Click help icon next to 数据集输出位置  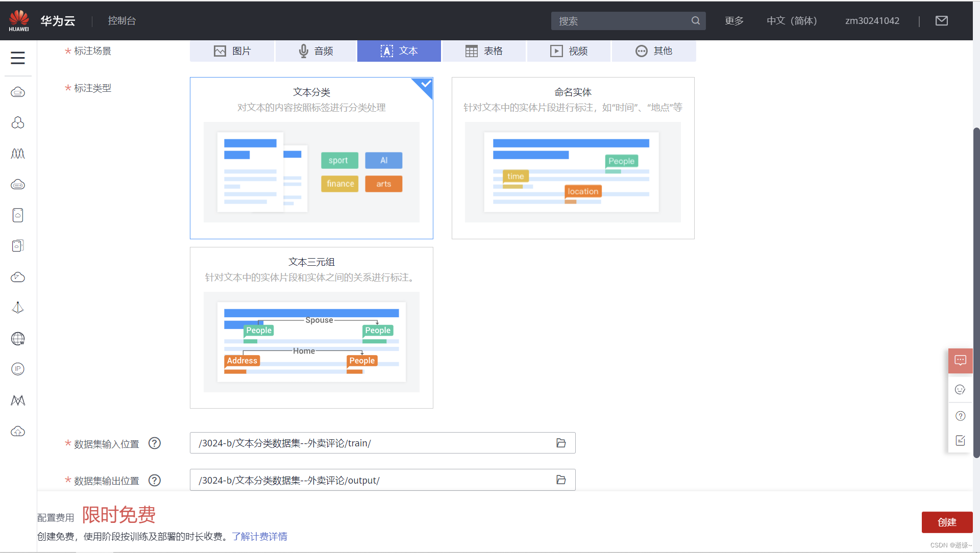(x=155, y=480)
